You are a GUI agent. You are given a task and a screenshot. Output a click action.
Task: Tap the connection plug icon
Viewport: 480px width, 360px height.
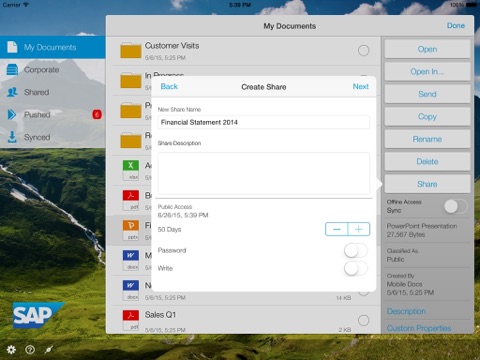coord(49,349)
